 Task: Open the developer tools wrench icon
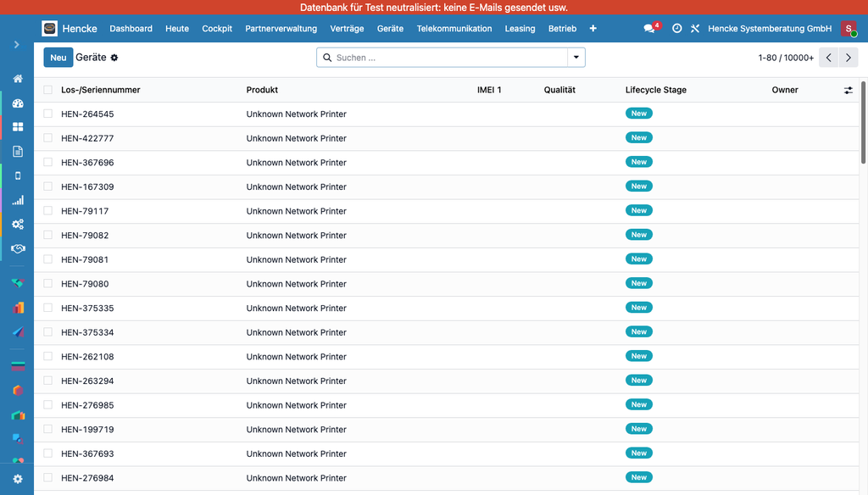(x=695, y=29)
